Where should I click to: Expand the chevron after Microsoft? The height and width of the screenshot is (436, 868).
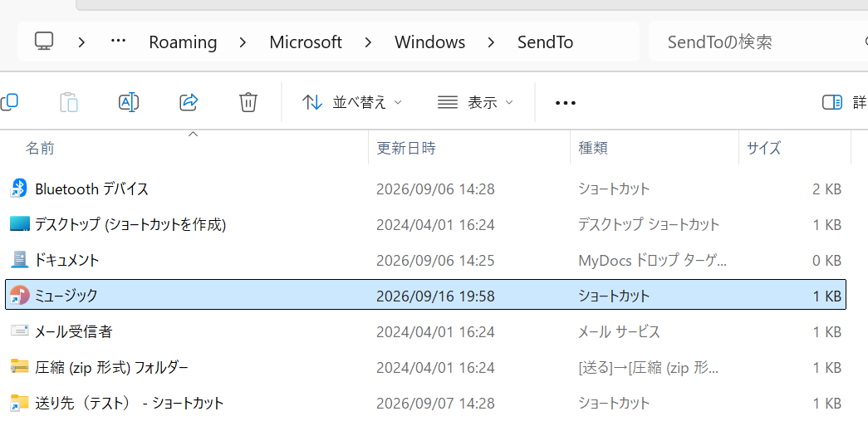coord(368,42)
